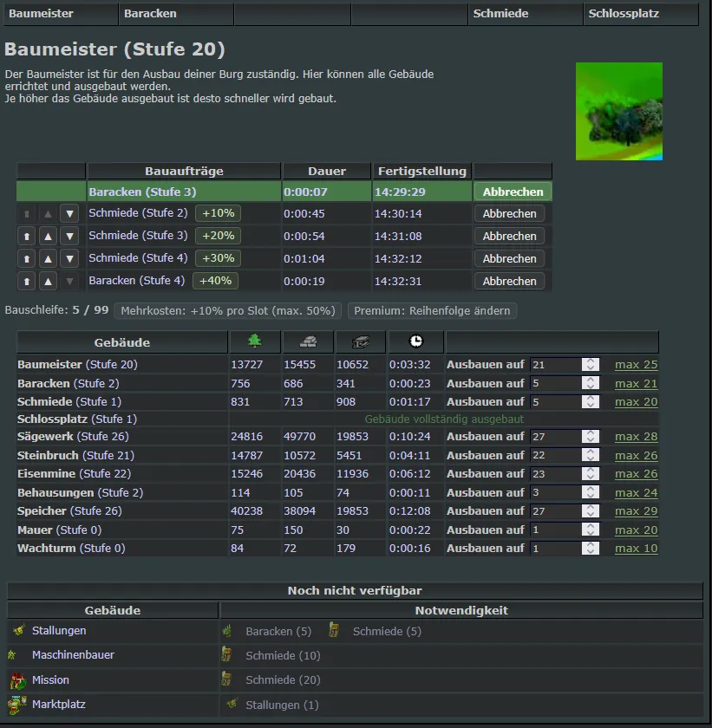
Task: Open the Baracken tab
Action: point(150,14)
